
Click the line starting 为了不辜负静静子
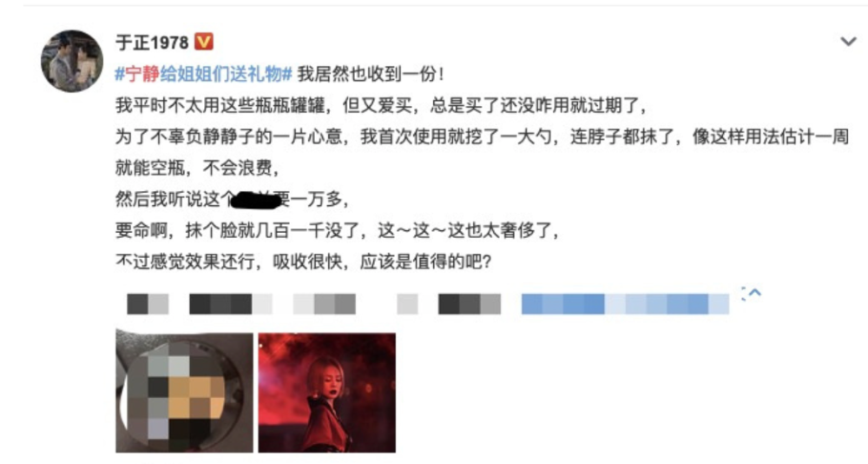[482, 136]
